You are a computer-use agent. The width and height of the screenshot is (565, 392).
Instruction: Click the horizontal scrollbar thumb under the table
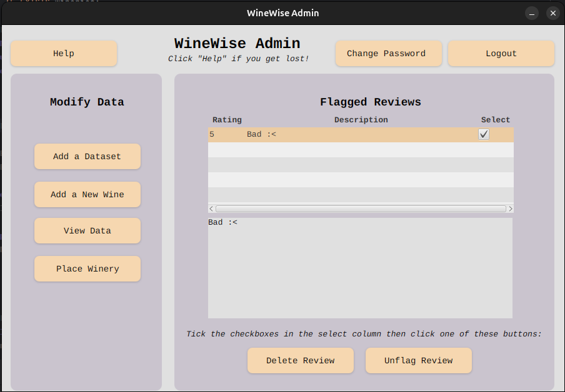361,208
